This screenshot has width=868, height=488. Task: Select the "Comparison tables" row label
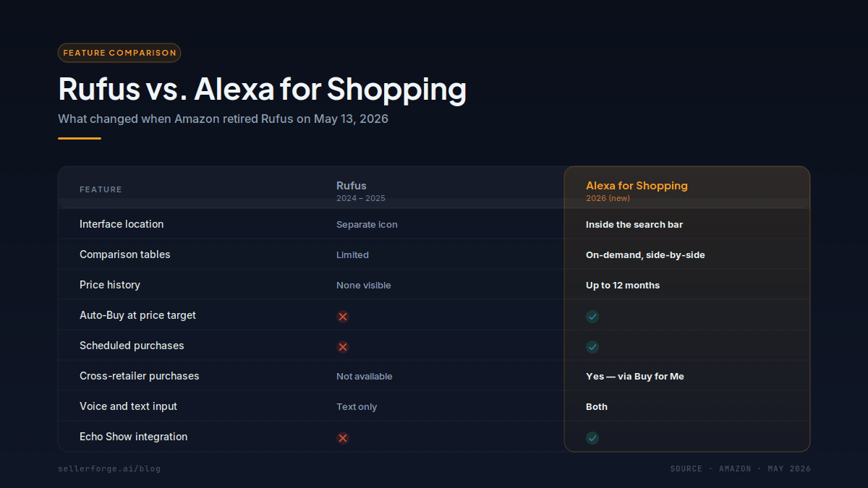pos(125,254)
